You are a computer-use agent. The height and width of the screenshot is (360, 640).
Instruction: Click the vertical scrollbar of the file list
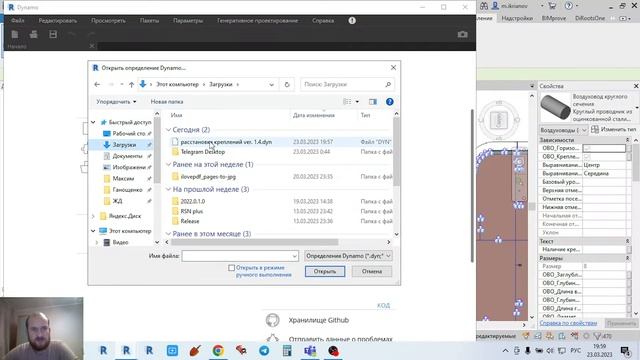(x=396, y=151)
